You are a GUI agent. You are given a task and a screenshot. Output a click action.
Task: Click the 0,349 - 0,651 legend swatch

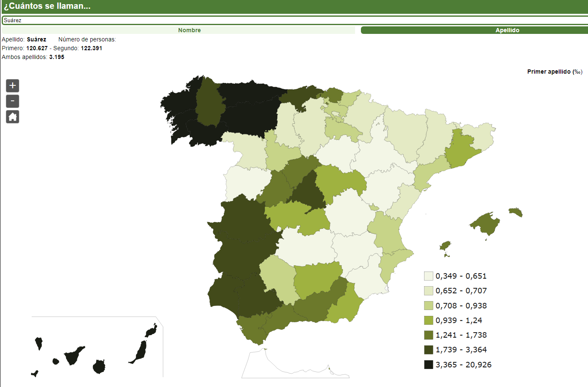click(428, 276)
